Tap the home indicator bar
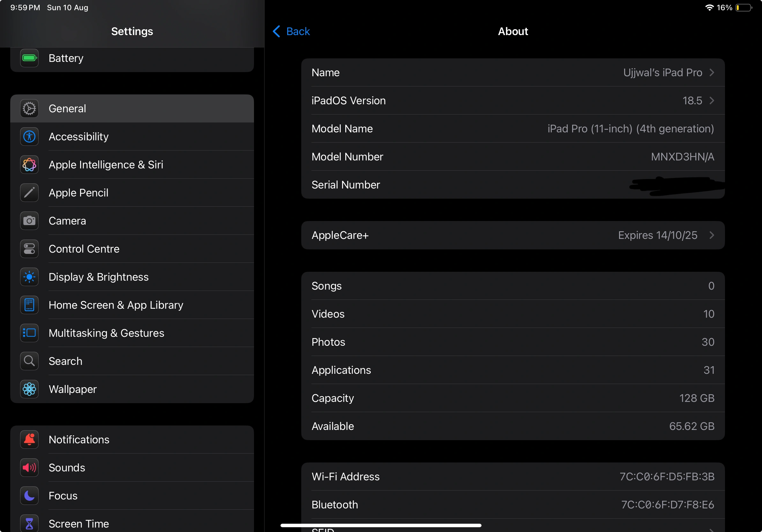 tap(381, 525)
